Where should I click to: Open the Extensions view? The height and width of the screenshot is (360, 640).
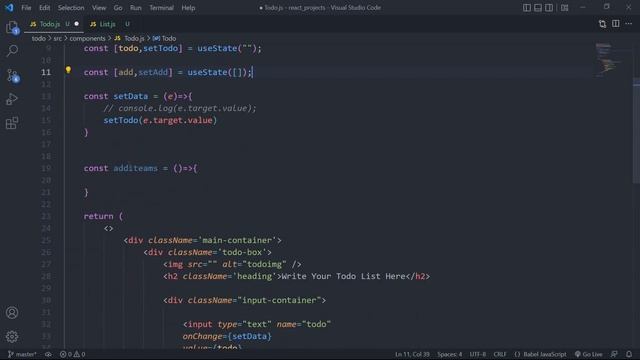coord(12,123)
